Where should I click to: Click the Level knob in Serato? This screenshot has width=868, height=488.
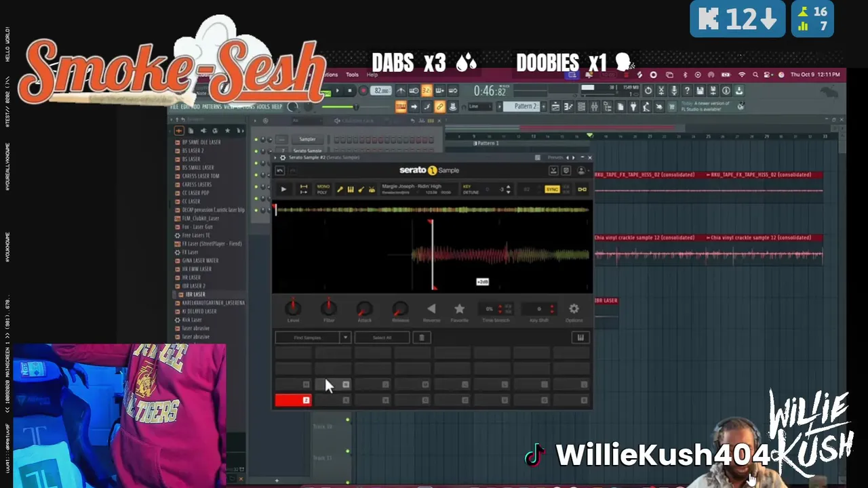[x=293, y=308]
